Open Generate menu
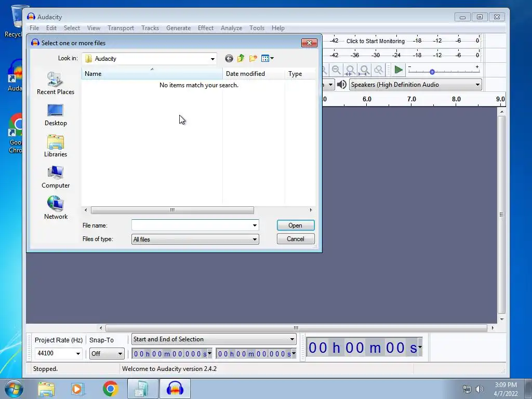Image resolution: width=532 pixels, height=399 pixels. pos(179,28)
